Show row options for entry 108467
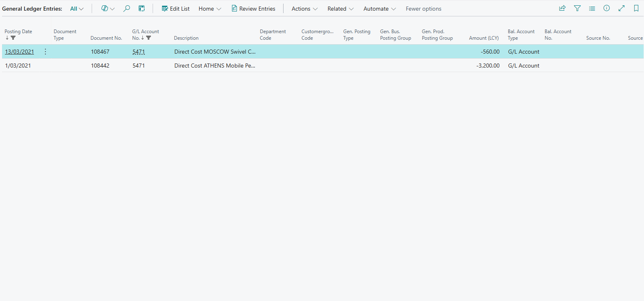Screen dimensions: 644x301 45,52
